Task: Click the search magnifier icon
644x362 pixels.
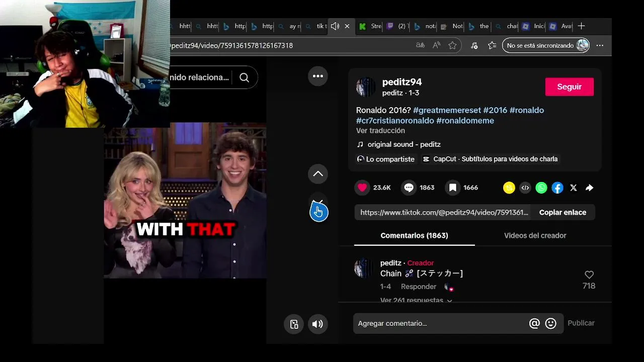Action: [244, 77]
